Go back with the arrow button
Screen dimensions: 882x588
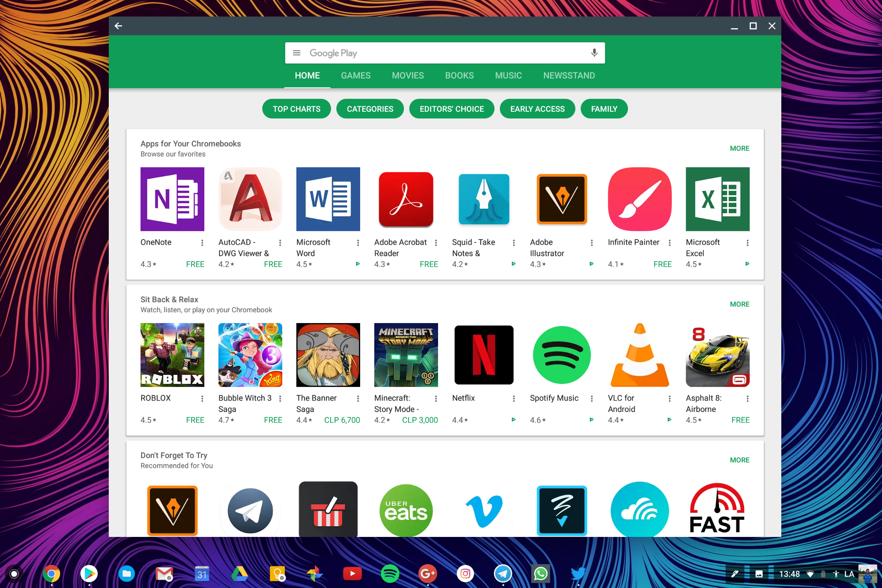(x=118, y=26)
